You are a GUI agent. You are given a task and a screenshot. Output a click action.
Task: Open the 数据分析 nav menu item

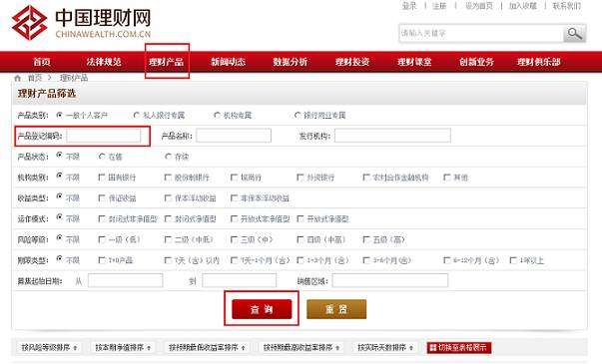click(291, 62)
